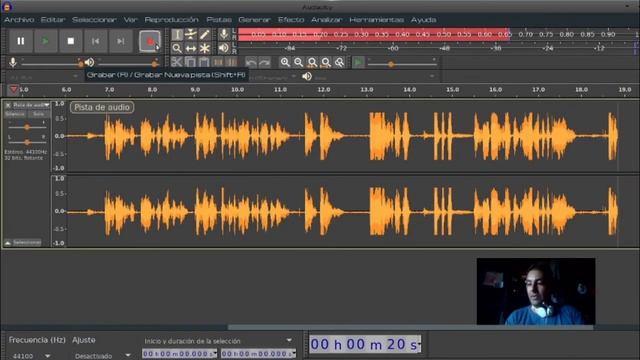The width and height of the screenshot is (640, 360).
Task: Click the Paste icon
Action: 204,62
